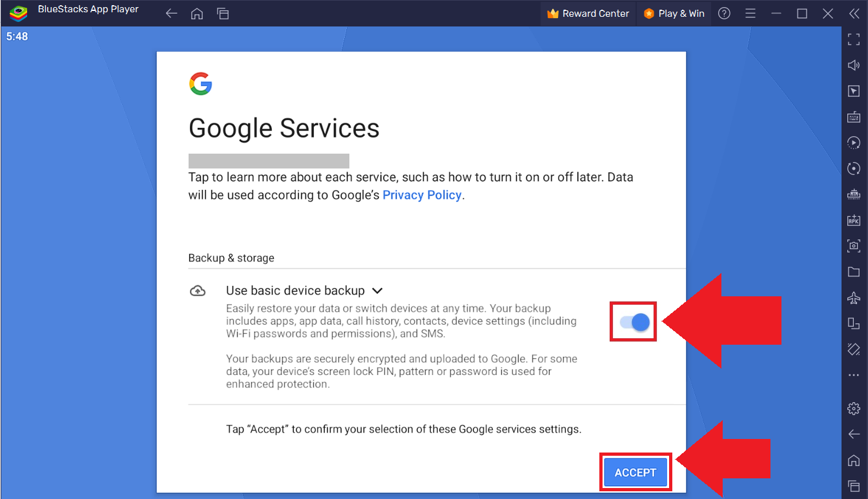Click the Install APK icon

click(854, 220)
